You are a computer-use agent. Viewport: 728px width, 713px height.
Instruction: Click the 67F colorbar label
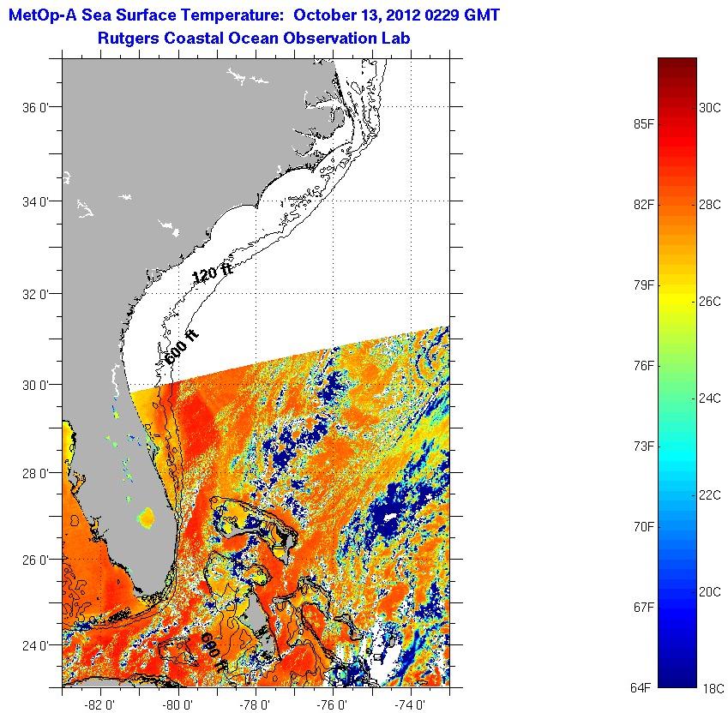644,608
